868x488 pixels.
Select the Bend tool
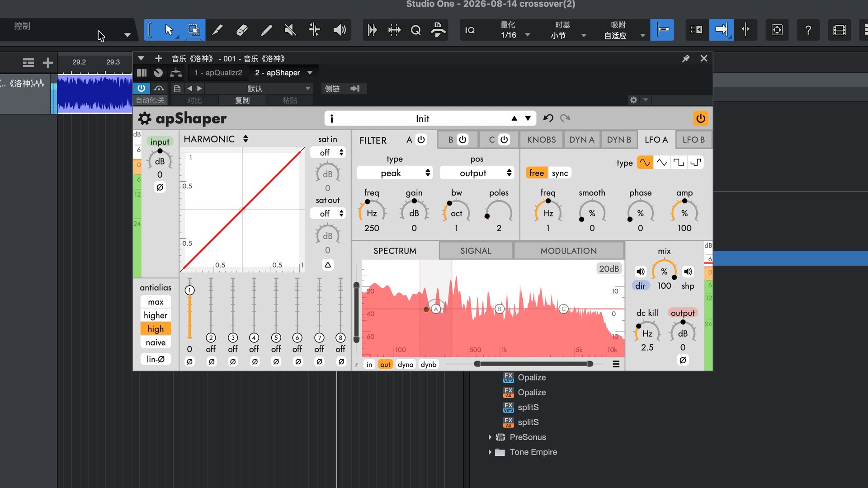tap(315, 30)
